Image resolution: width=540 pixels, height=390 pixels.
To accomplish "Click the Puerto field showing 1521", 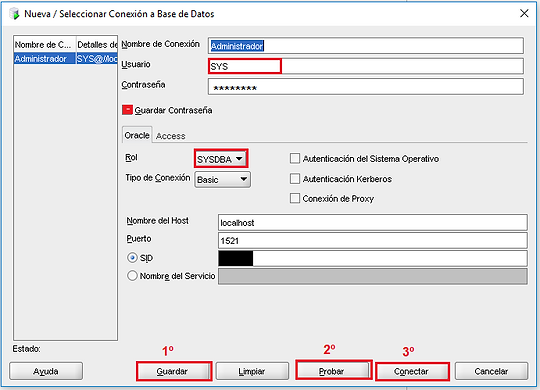I will 373,240.
